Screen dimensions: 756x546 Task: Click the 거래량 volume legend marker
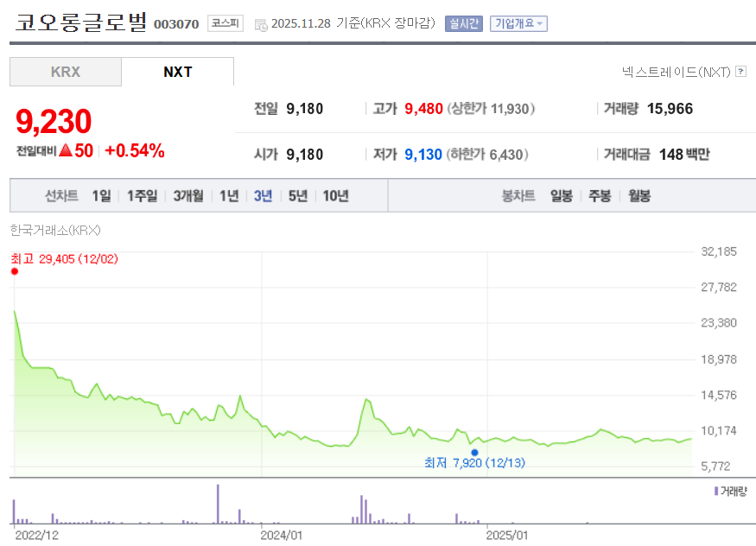[716, 491]
